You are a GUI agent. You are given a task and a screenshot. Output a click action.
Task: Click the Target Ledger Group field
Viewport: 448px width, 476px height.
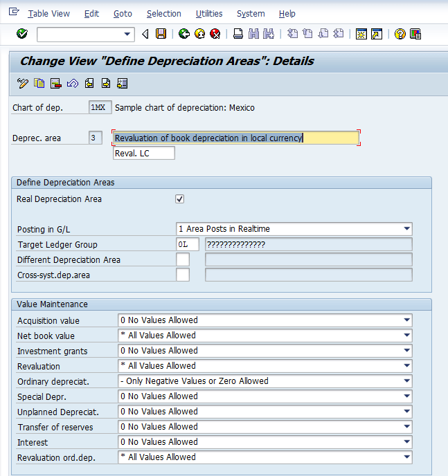click(188, 244)
